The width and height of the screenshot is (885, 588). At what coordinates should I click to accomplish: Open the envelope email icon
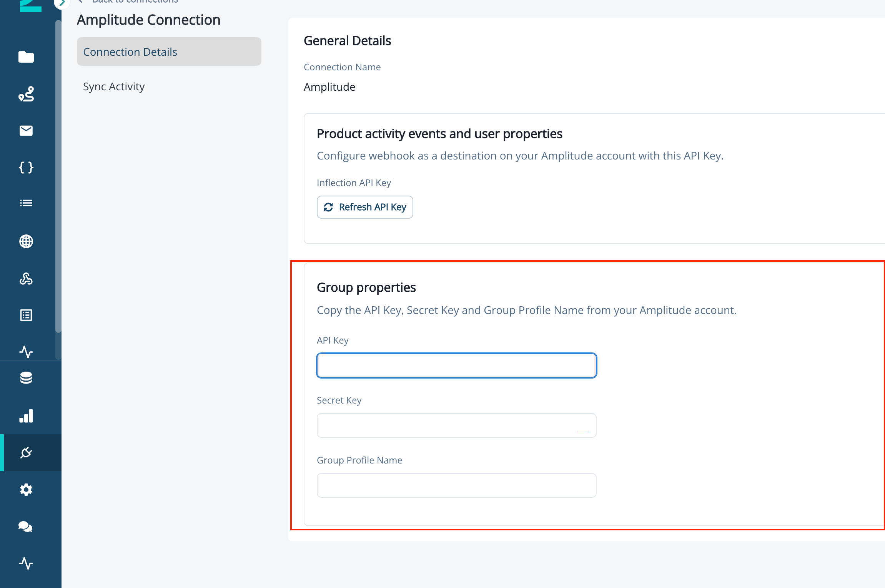(26, 131)
